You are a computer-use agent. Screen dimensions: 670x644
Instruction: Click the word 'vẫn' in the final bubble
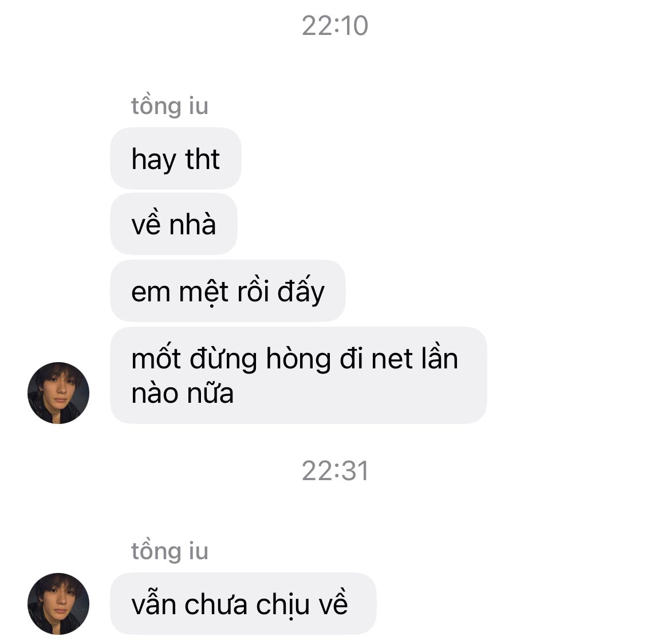153,604
